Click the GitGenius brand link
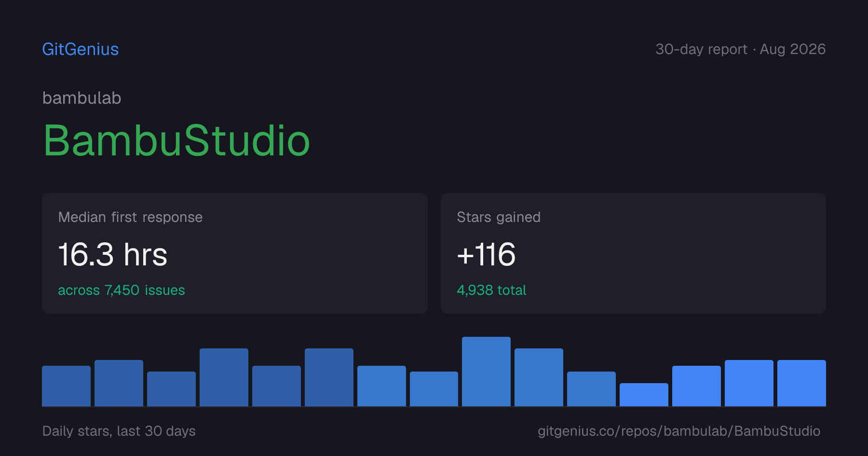 pos(81,49)
